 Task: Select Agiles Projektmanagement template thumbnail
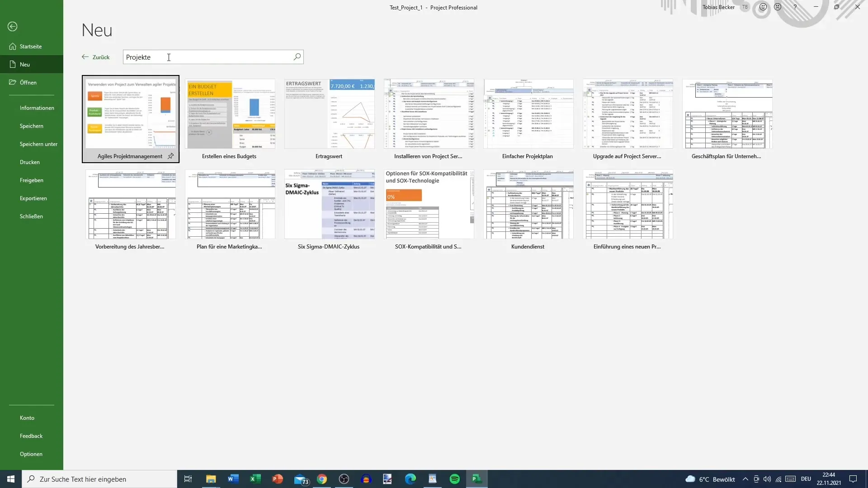click(131, 113)
